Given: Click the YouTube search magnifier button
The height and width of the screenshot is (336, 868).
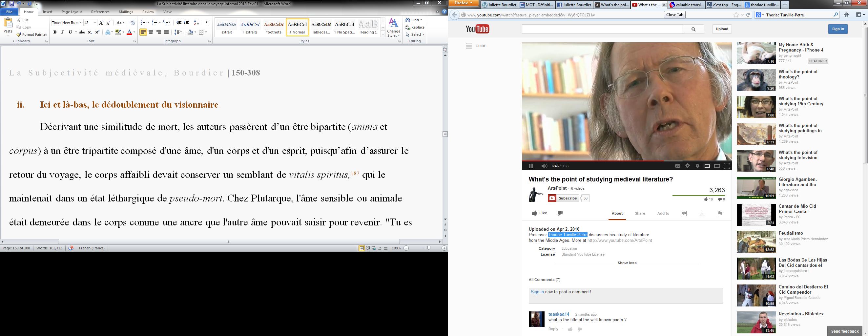Looking at the screenshot, I should [x=693, y=29].
